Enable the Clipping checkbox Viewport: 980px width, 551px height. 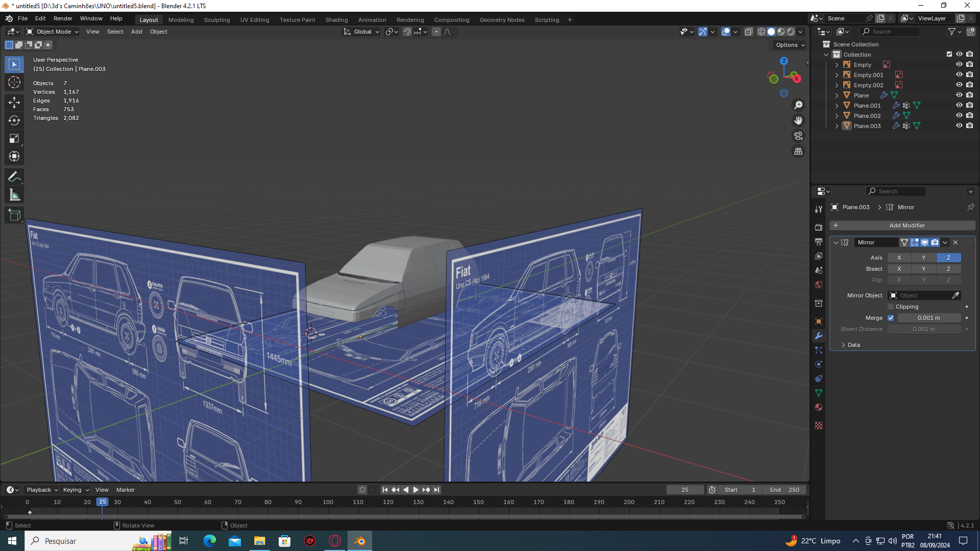pyautogui.click(x=891, y=307)
